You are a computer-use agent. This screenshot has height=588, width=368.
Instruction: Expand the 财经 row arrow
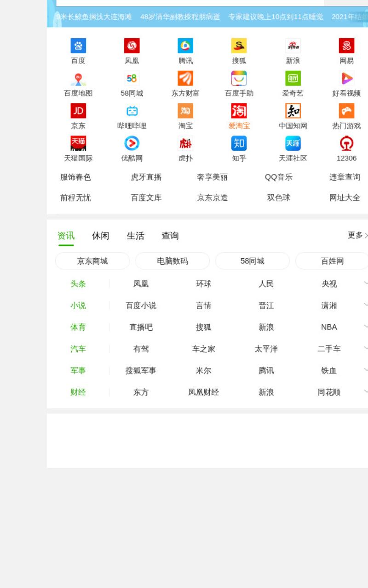(x=366, y=391)
